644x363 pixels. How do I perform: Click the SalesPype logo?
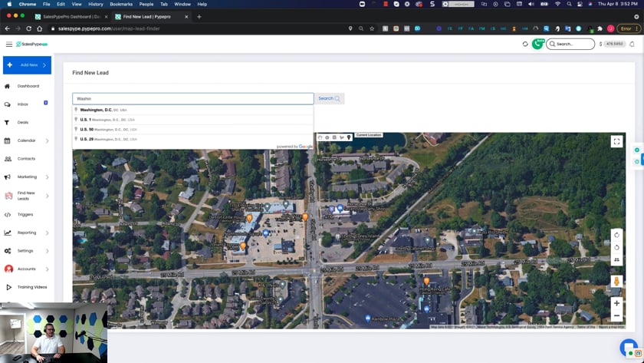pyautogui.click(x=31, y=44)
